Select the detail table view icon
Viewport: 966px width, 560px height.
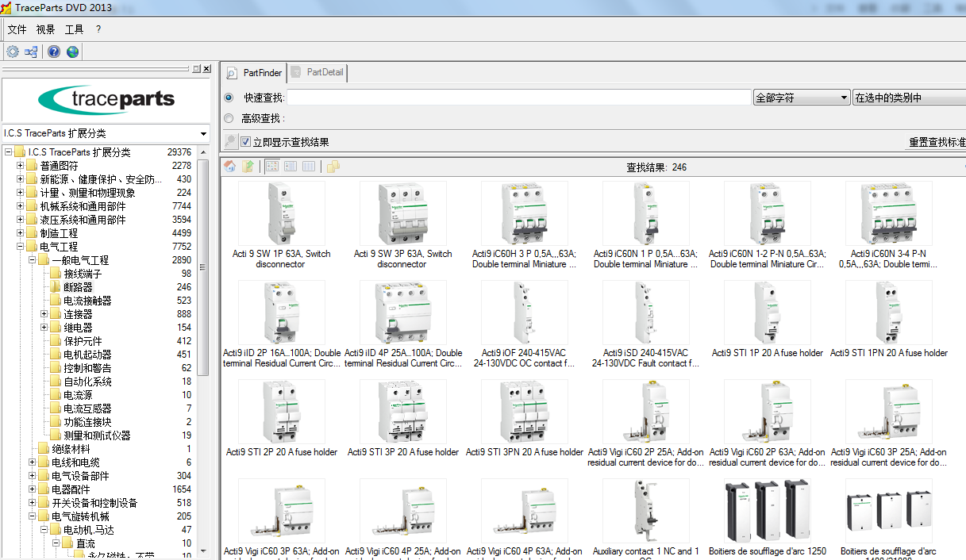point(309,166)
